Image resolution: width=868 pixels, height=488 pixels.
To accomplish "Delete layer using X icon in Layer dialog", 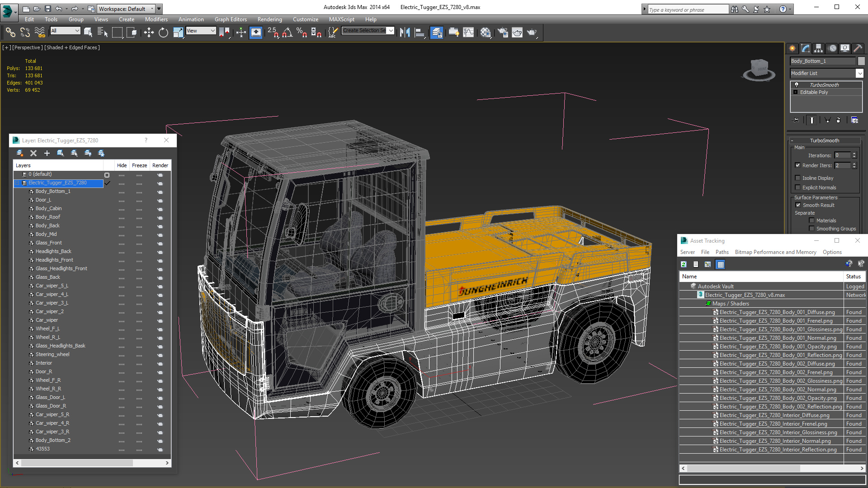I will [33, 153].
